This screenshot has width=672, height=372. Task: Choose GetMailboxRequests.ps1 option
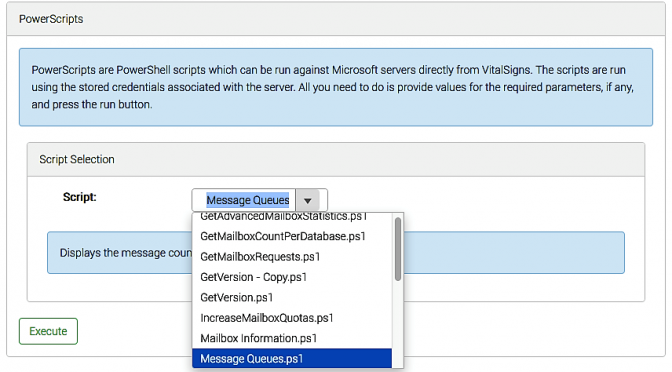[292, 257]
